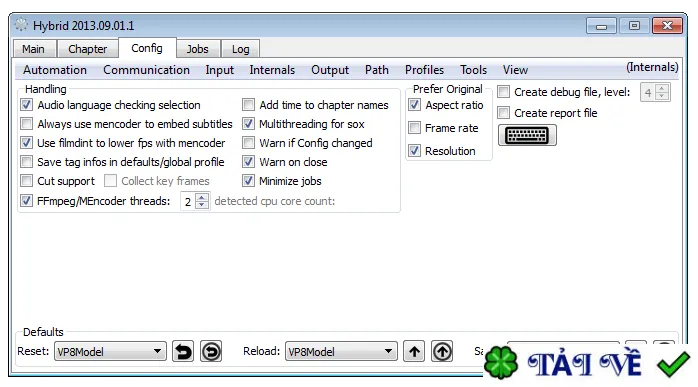Switch to the Jobs tab
This screenshot has width=698, height=387.
[198, 49]
